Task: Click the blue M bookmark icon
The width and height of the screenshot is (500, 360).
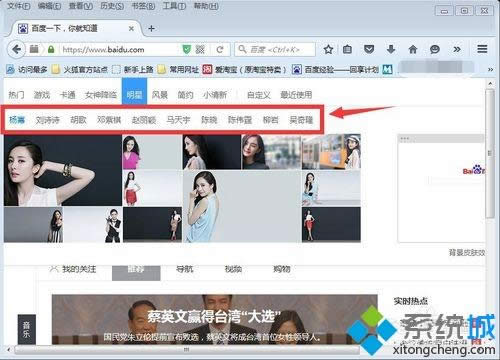Action: [387, 69]
